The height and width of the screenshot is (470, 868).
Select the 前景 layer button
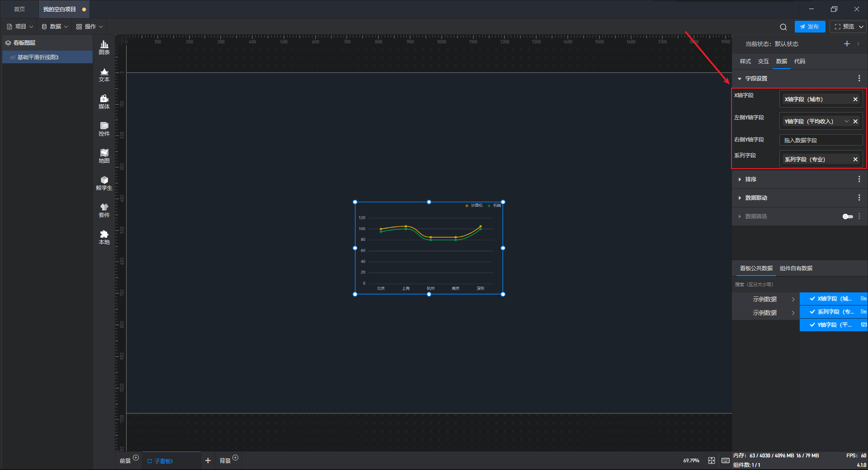click(125, 461)
